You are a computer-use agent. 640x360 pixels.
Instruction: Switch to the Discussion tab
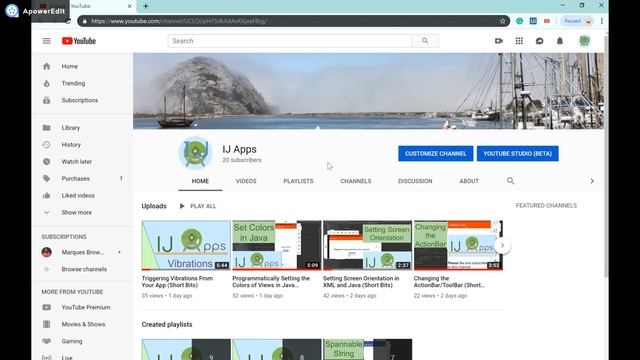point(415,181)
